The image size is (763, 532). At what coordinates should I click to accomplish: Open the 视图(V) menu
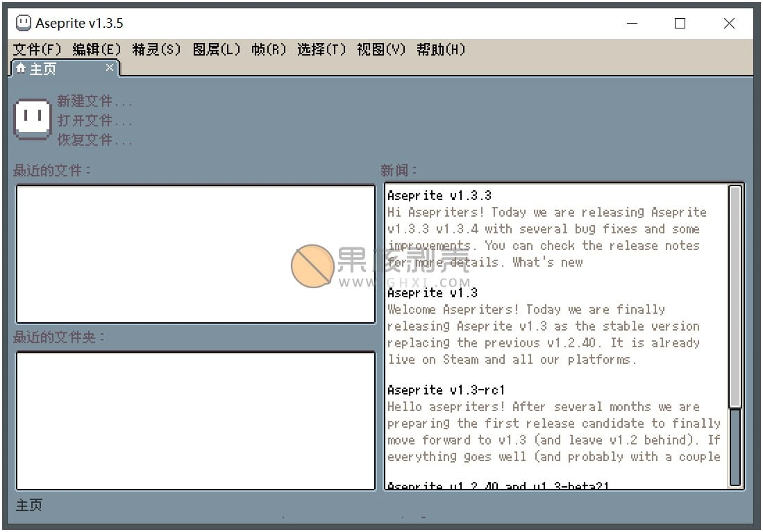coord(381,49)
